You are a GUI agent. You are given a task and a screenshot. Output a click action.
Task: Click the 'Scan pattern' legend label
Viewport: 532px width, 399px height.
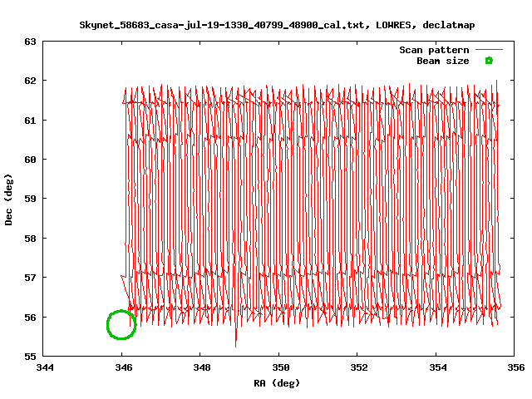[434, 50]
